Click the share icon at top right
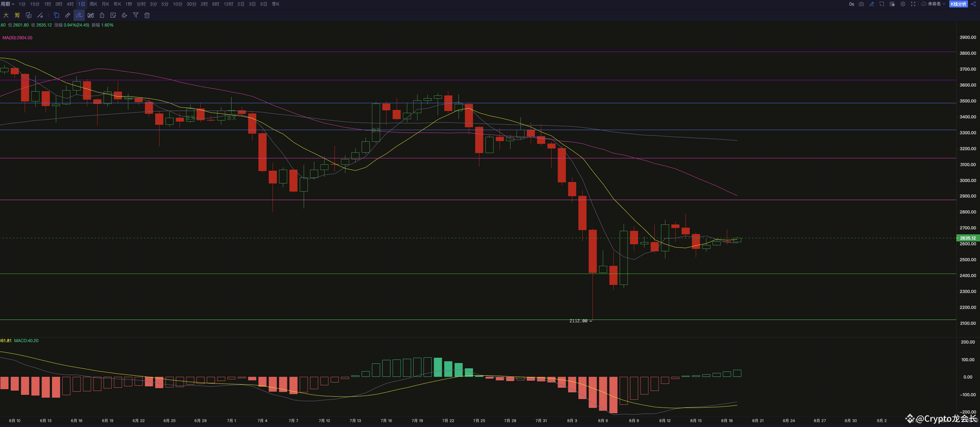The width and height of the screenshot is (980, 427). point(973,4)
